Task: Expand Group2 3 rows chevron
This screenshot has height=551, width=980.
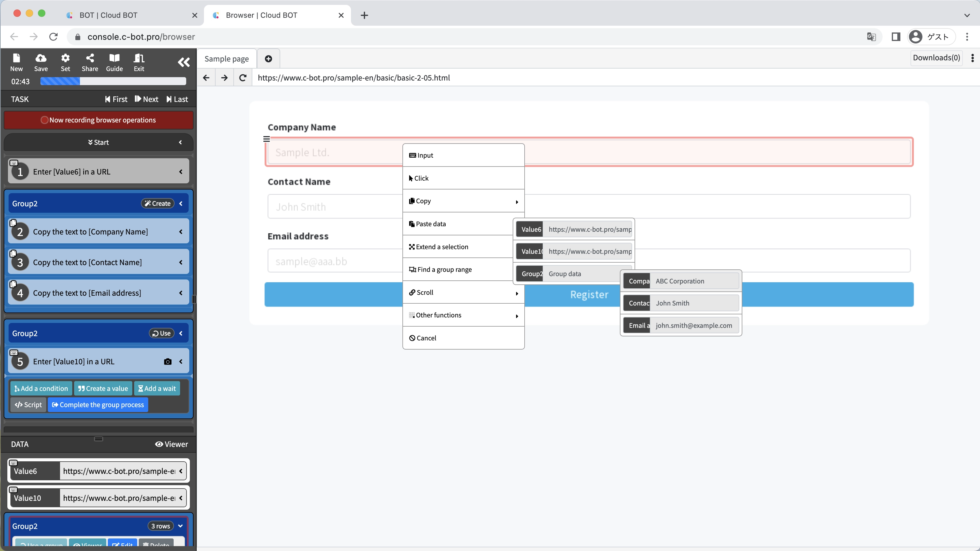Action: 180,526
